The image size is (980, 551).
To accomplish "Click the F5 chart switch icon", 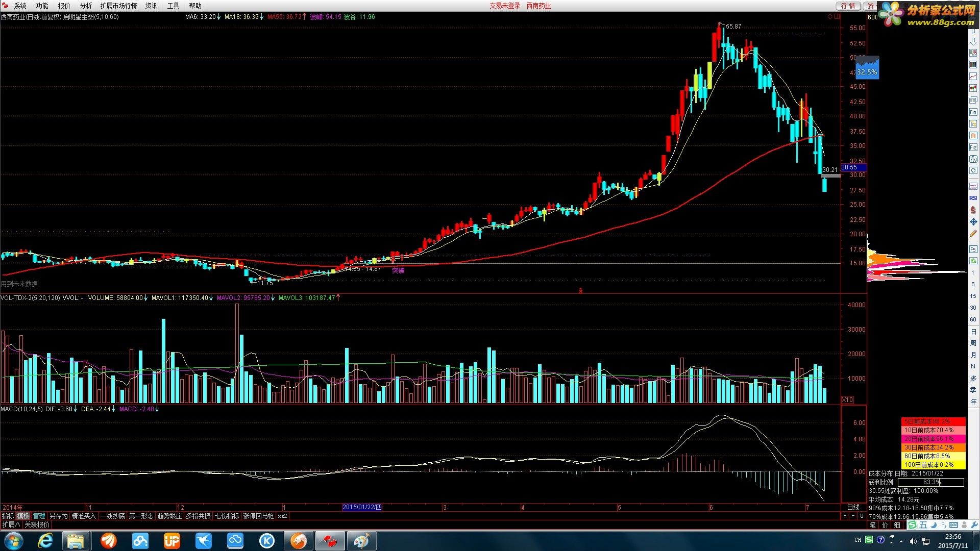I will tap(973, 249).
